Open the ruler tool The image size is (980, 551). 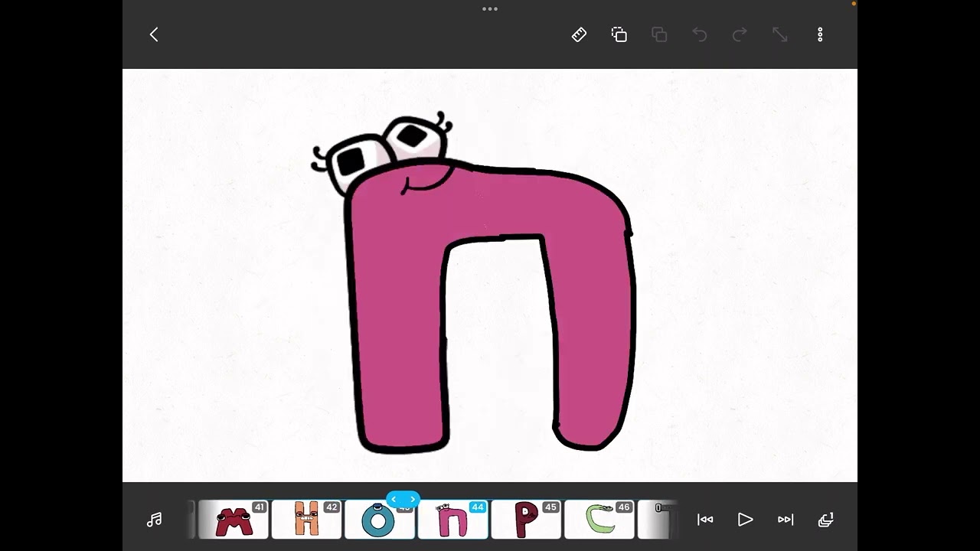(x=579, y=34)
